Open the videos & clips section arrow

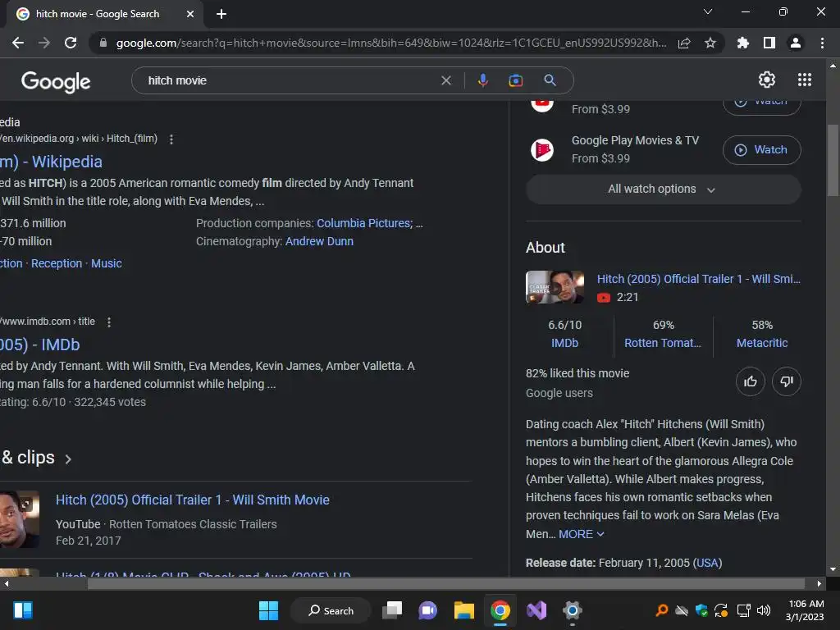point(68,459)
